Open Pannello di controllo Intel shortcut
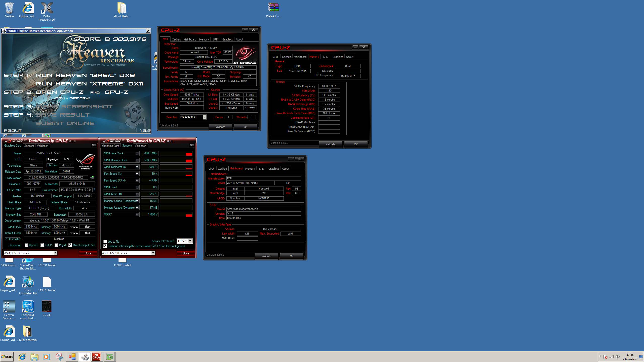Screen dimensions: 644x362 [x=28, y=310]
